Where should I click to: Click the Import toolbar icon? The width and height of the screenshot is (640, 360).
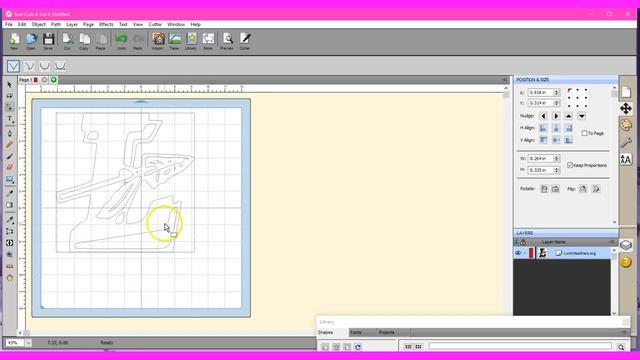(x=158, y=41)
